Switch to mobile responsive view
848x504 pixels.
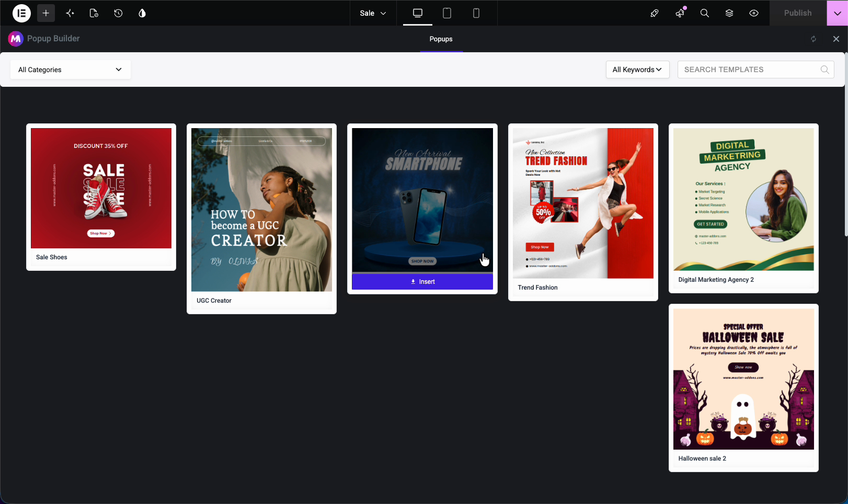[476, 13]
